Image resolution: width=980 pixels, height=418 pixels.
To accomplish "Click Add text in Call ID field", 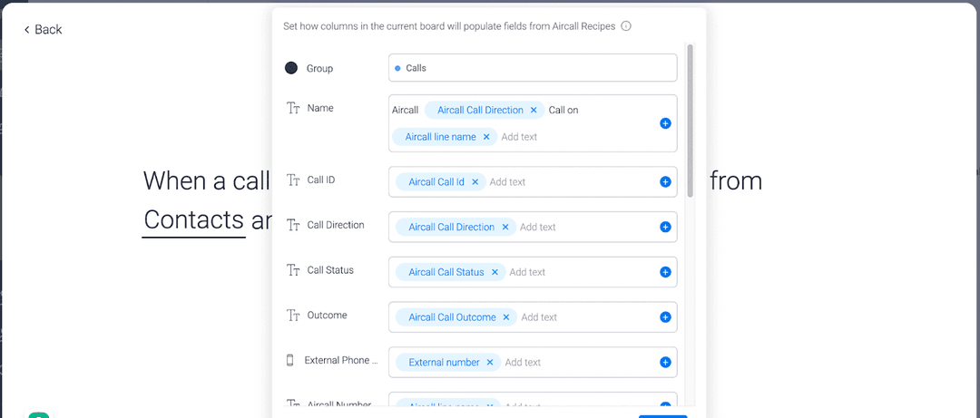I will pyautogui.click(x=507, y=182).
